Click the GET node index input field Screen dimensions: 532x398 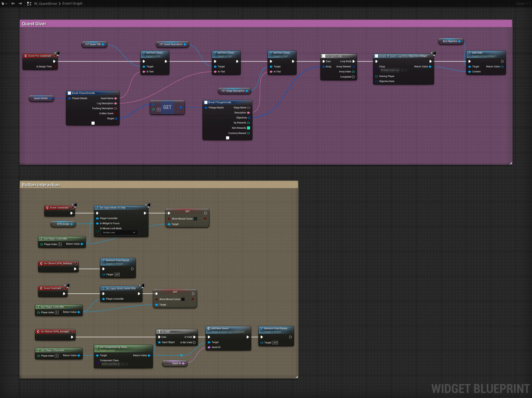[x=158, y=110]
